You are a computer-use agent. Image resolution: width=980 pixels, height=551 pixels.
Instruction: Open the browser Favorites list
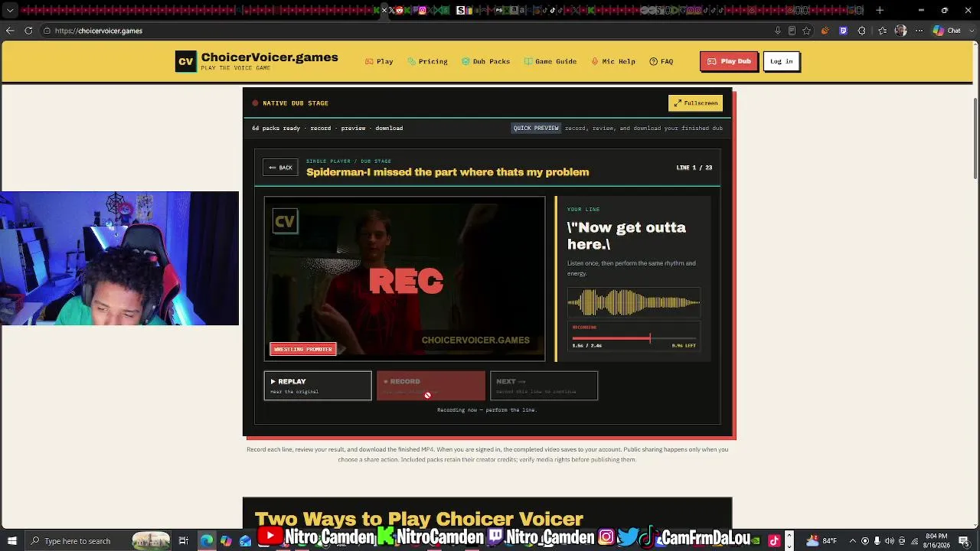(883, 31)
